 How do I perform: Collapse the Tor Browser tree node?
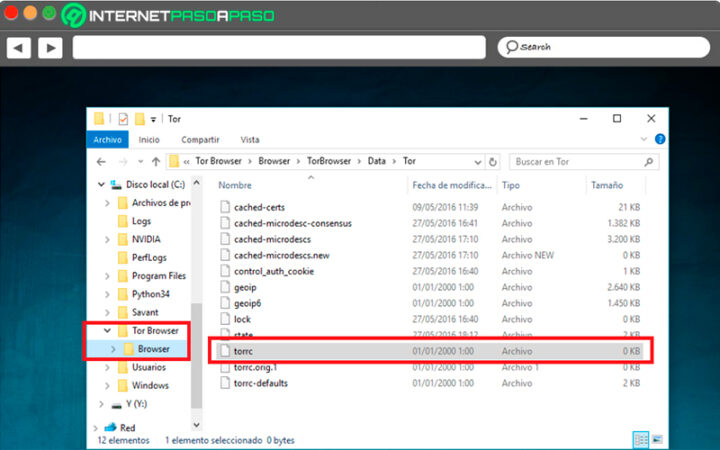[107, 331]
